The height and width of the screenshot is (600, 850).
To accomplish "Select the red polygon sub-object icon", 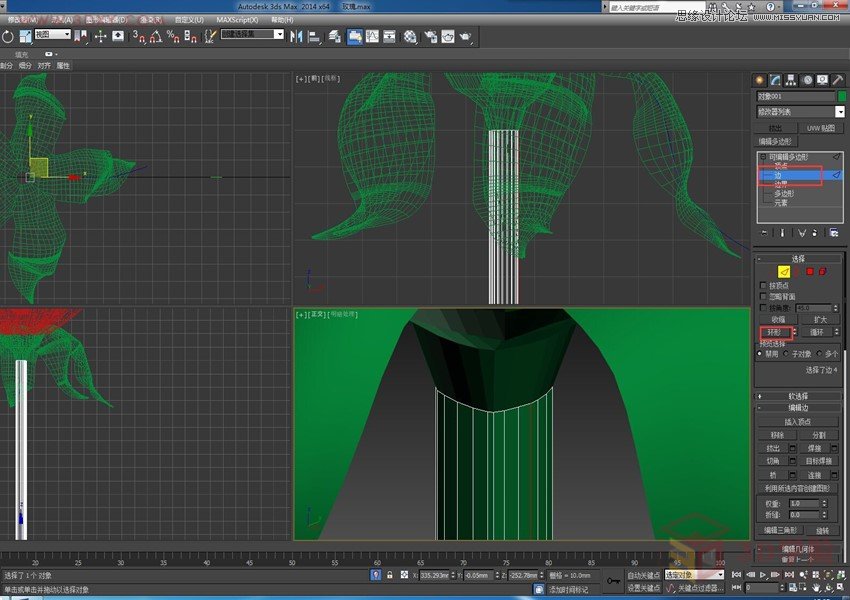I will coord(810,272).
